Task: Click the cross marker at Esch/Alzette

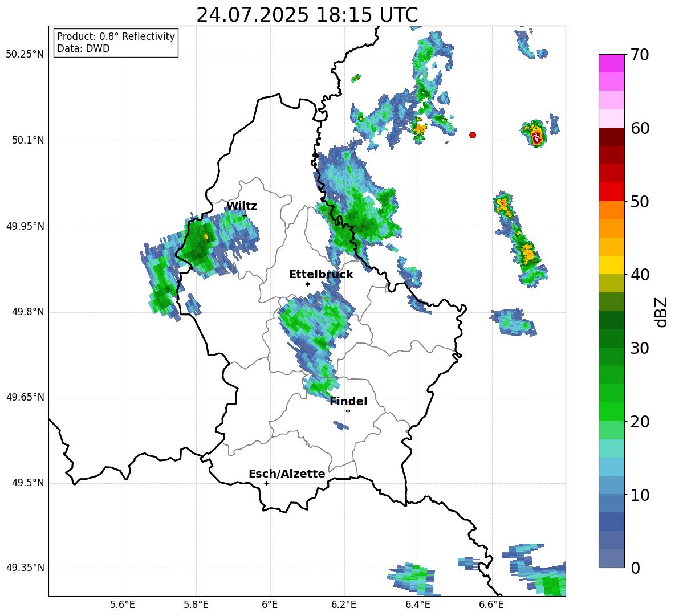Action: (266, 483)
